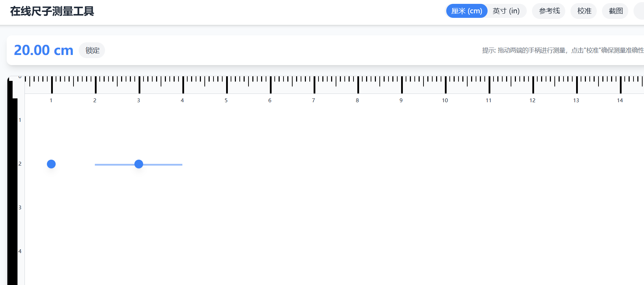This screenshot has width=644, height=285.
Task: Click number 7 on the horizontal ruler
Action: (x=314, y=100)
